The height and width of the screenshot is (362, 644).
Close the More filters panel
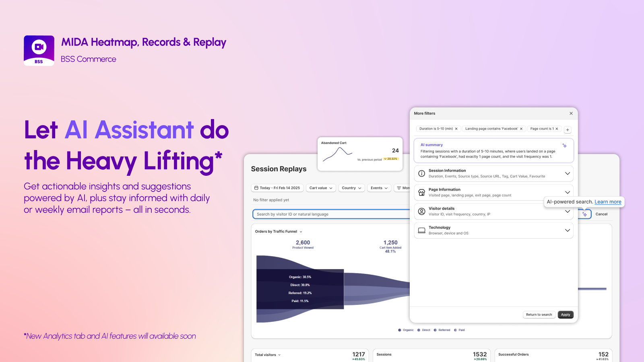[x=571, y=113]
